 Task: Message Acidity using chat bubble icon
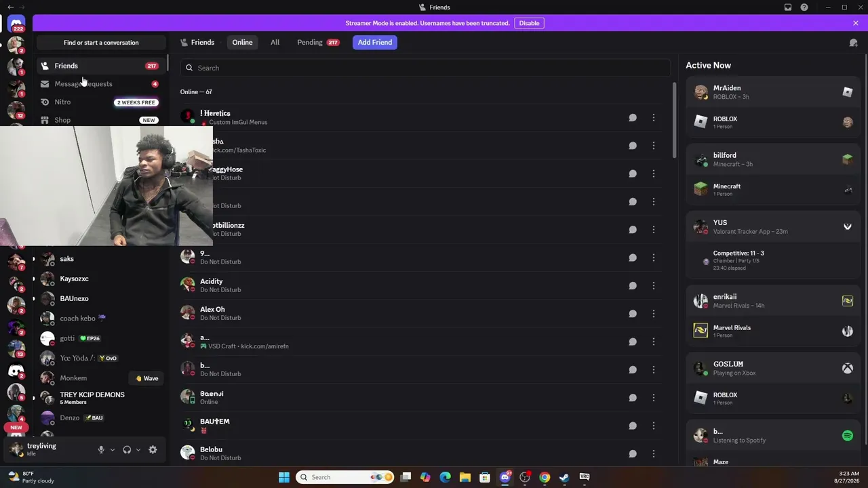coord(633,285)
